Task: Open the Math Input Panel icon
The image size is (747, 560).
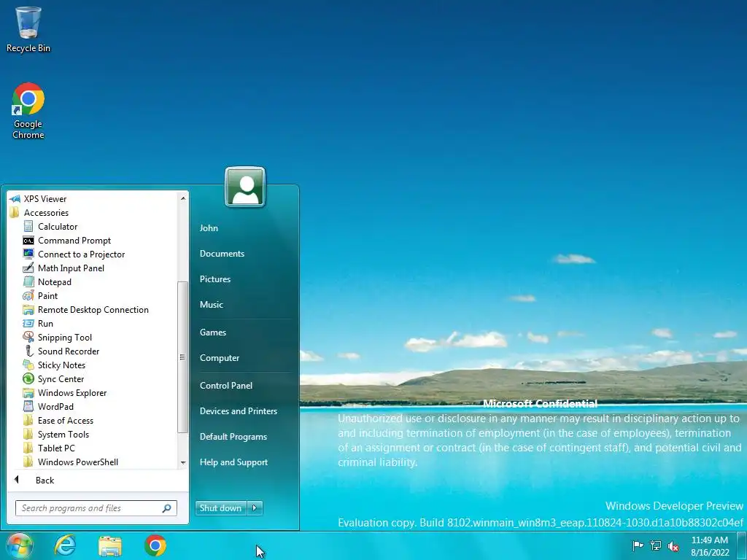Action: click(x=28, y=268)
